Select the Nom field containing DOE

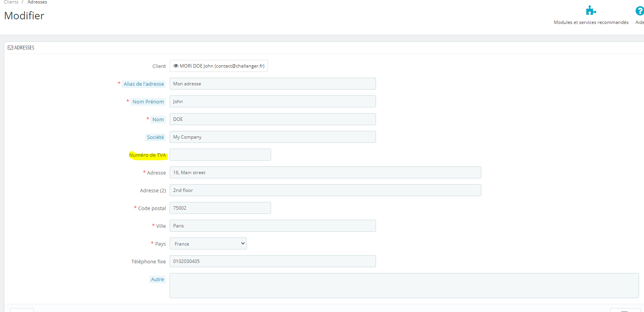coord(273,119)
